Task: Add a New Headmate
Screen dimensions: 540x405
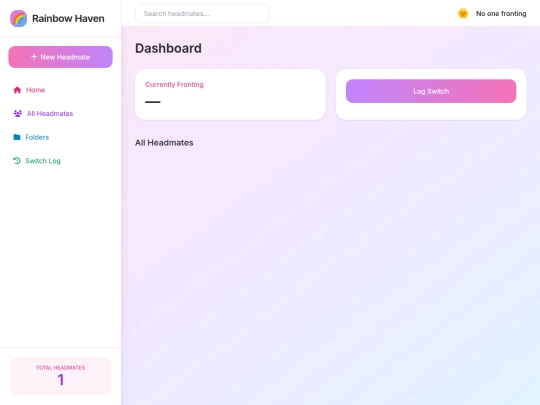Action: pos(61,57)
